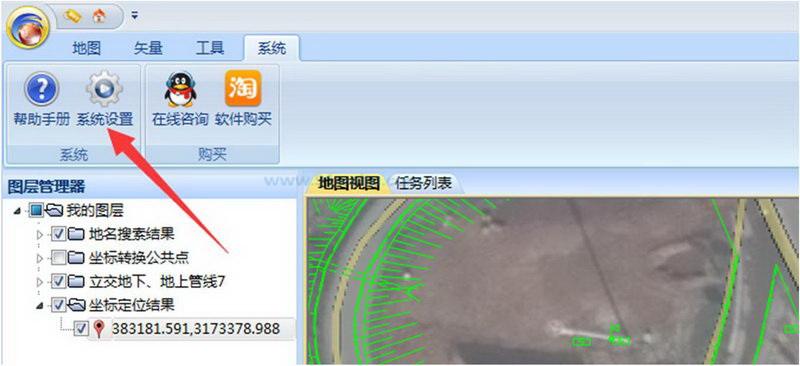Screen dimensions: 800x366
Task: Click the folder icon of 立交地下、地上管线7
Action: pyautogui.click(x=76, y=281)
